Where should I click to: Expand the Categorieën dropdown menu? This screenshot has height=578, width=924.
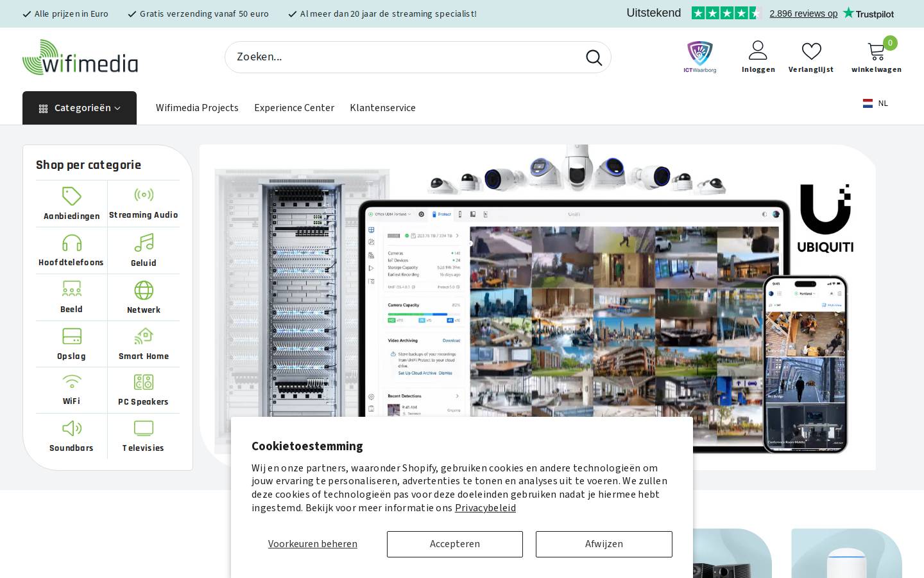(x=80, y=108)
